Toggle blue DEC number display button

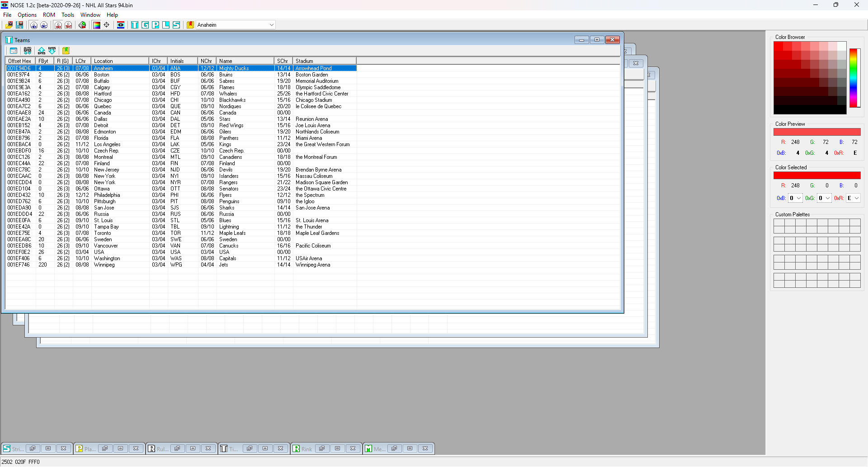click(x=44, y=25)
